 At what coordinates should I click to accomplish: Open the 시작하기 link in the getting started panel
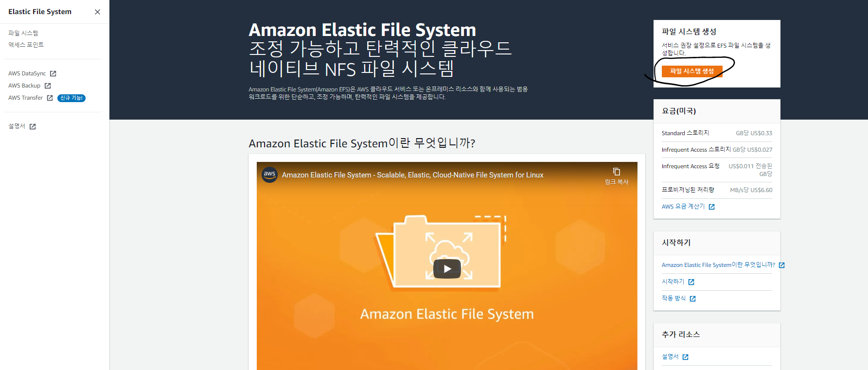(x=673, y=282)
